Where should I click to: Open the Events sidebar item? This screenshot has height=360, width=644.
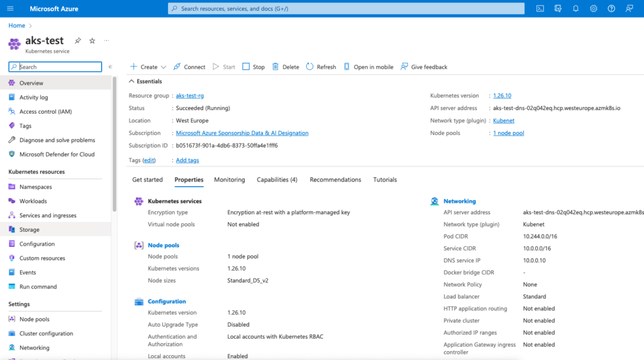55,273
